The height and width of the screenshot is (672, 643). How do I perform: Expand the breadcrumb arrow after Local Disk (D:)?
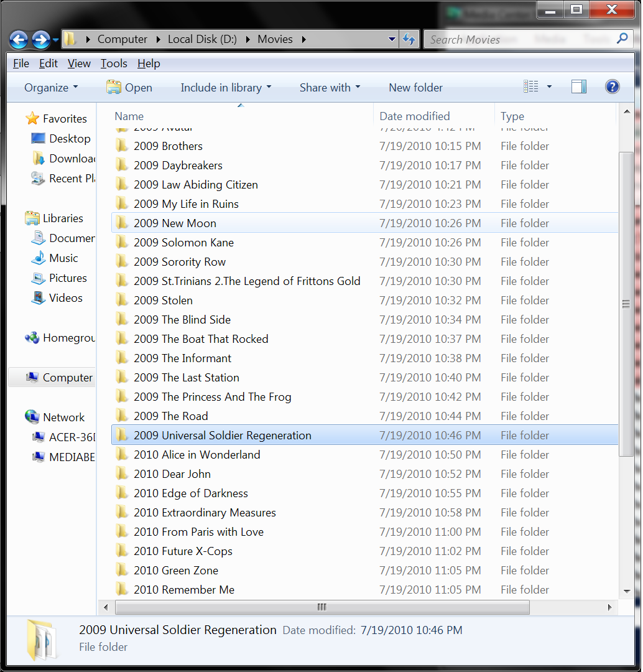(247, 39)
